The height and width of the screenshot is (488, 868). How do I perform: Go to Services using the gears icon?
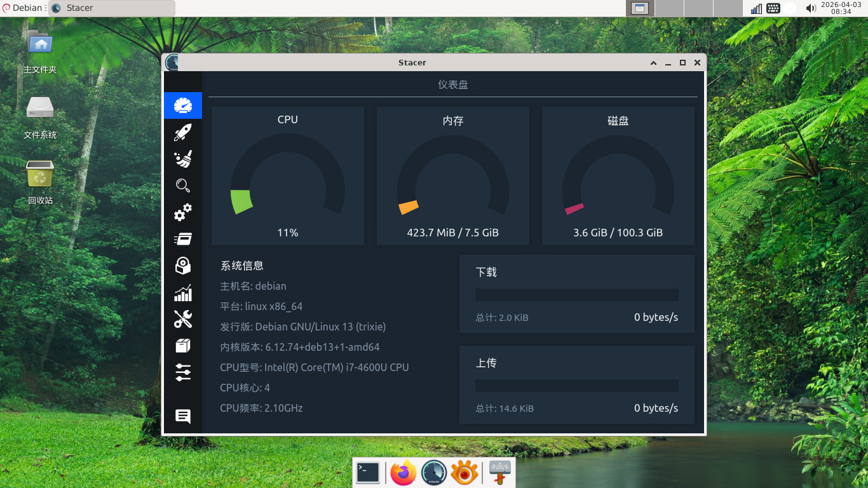[183, 212]
